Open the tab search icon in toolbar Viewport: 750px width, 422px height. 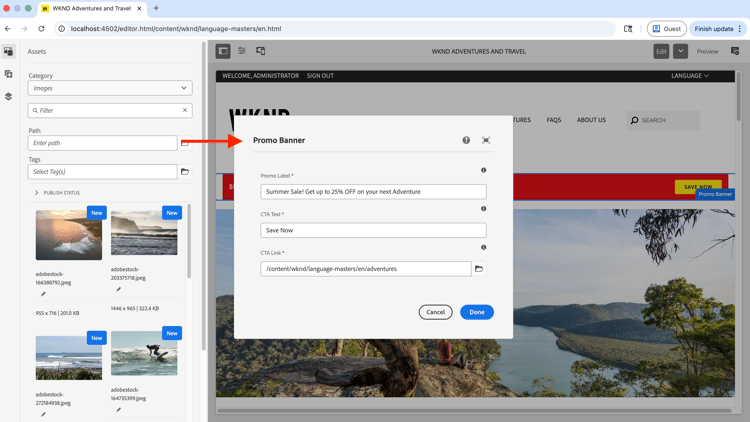[x=628, y=29]
